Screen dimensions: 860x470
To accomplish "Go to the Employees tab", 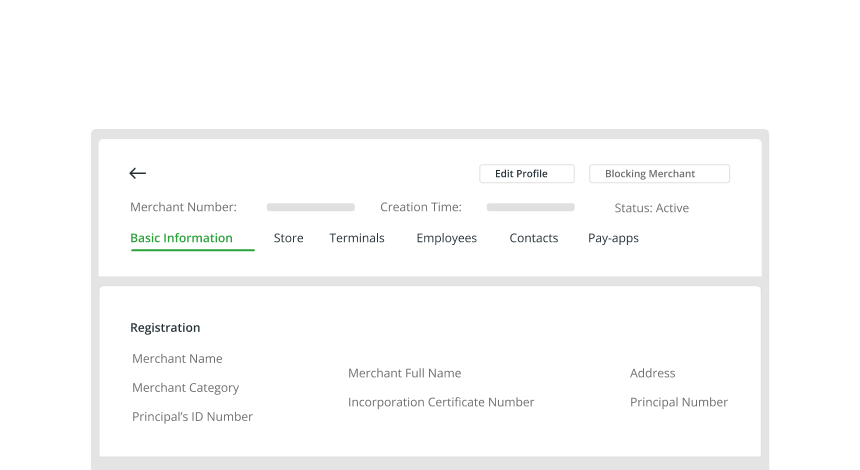I will [x=446, y=238].
